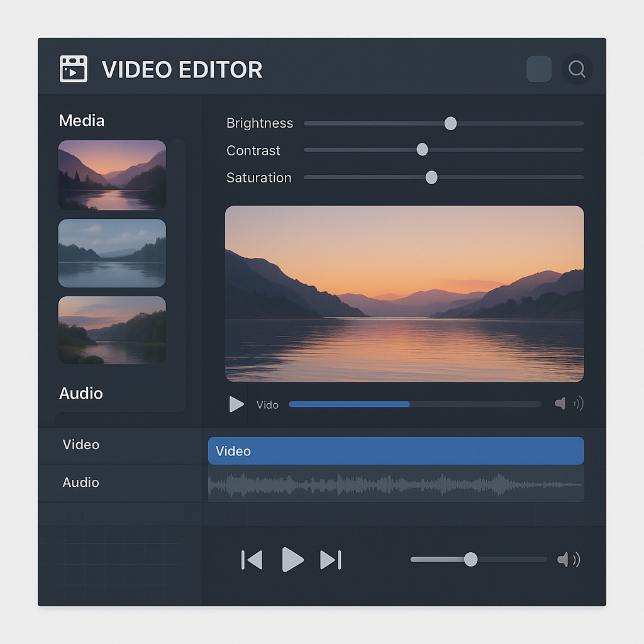This screenshot has height=644, width=644.
Task: Click the 'Vido' label near play
Action: tap(267, 405)
